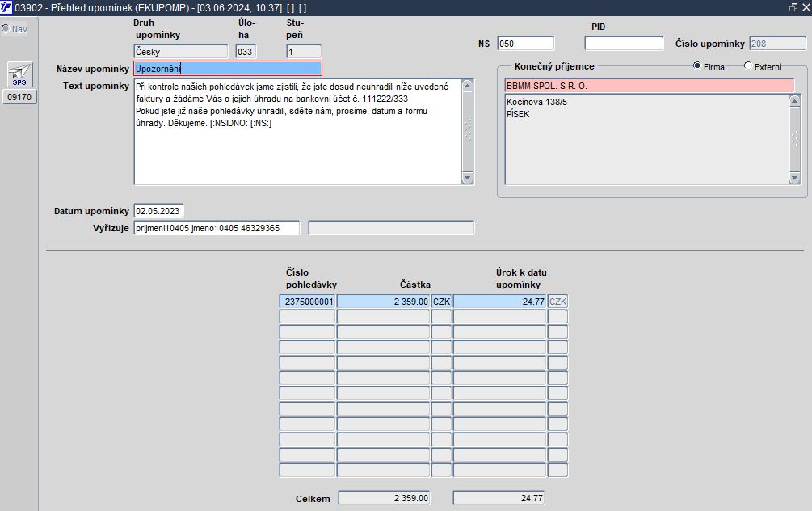The height and width of the screenshot is (511, 812).
Task: Click the Stupeň field showing 1
Action: click(x=304, y=51)
